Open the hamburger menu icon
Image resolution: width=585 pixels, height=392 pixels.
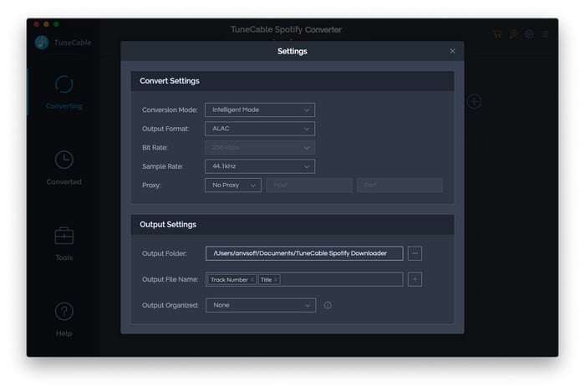tap(545, 34)
